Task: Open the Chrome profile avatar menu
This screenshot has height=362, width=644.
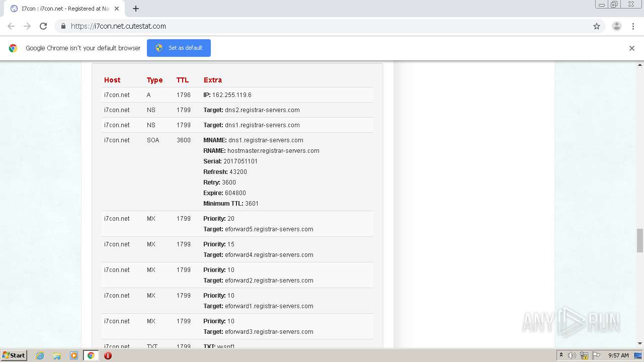Action: click(617, 26)
